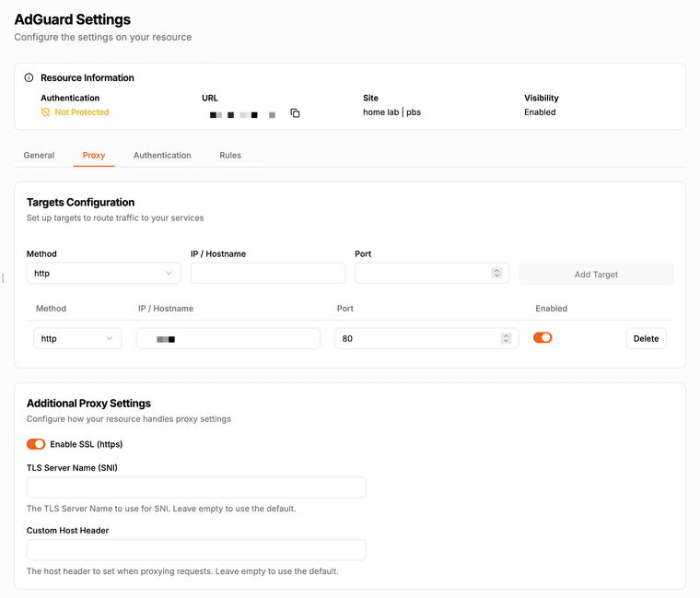Focus the TLS Server Name (SNI) field
Viewport: 700px width, 598px height.
pyautogui.click(x=196, y=487)
